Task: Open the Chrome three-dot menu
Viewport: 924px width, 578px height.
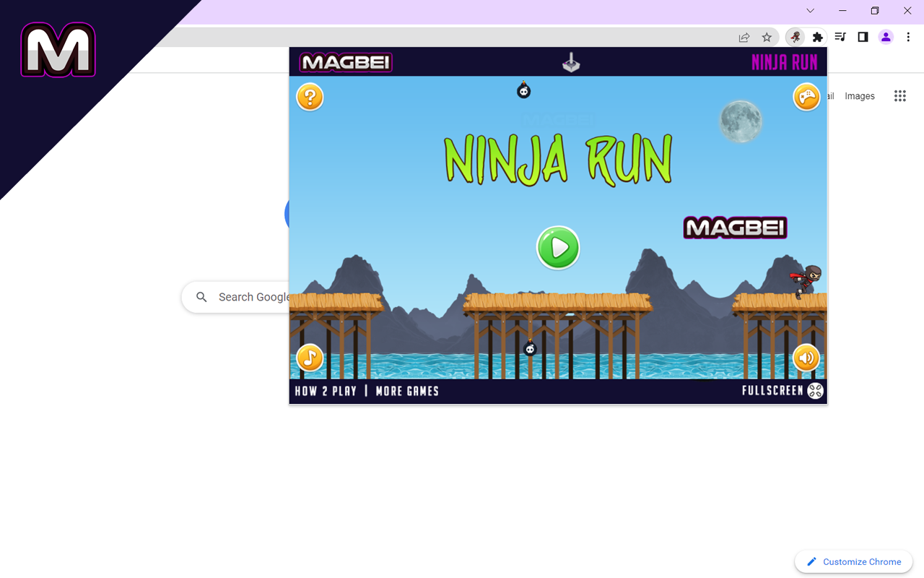Action: pos(908,37)
